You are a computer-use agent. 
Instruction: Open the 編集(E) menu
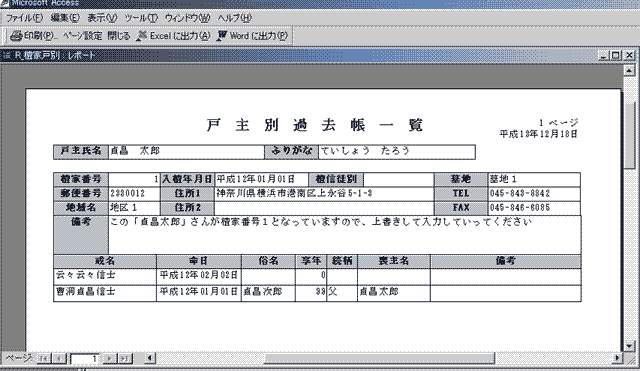click(65, 18)
